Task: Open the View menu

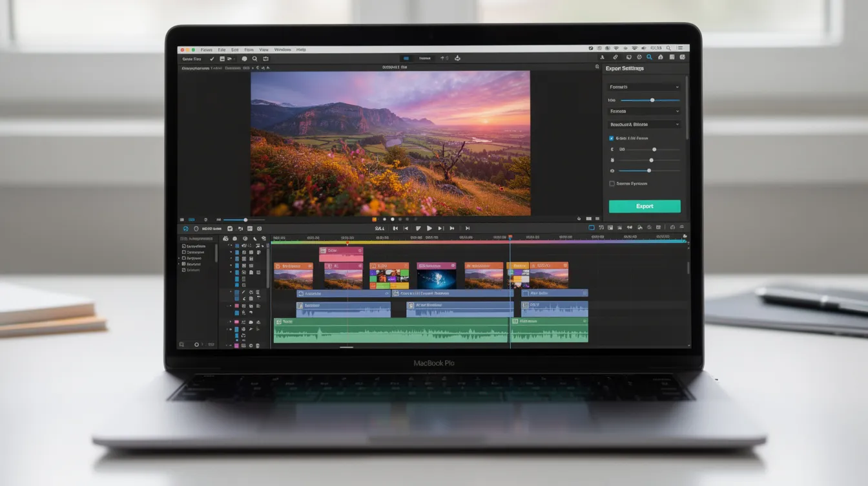Action: pos(263,50)
